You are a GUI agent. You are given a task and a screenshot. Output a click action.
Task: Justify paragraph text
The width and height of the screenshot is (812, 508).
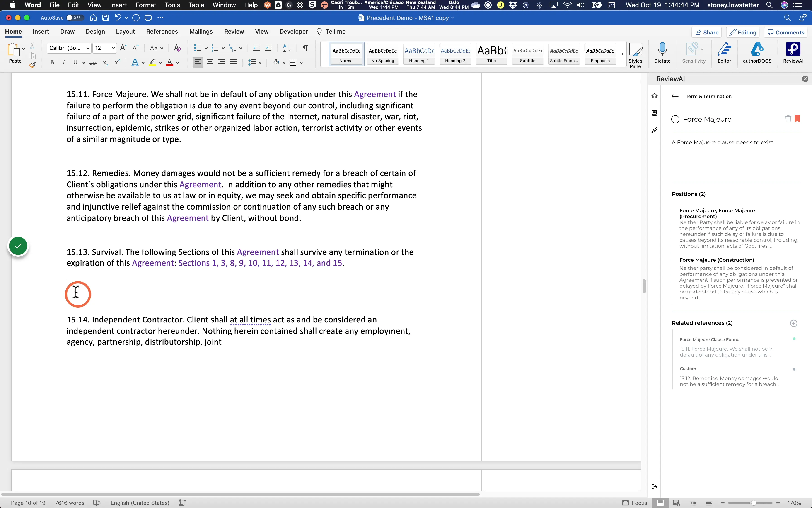(233, 63)
